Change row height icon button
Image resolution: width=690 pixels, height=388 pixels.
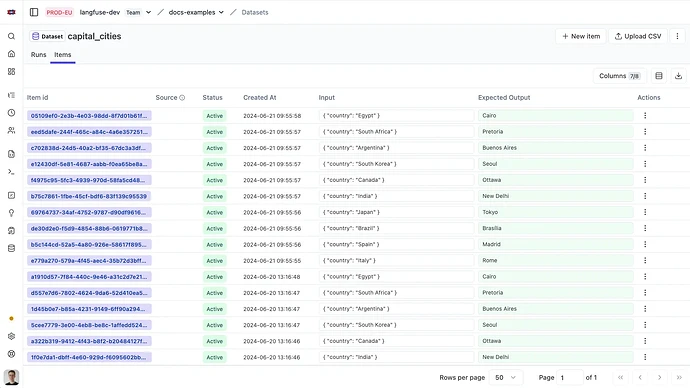click(659, 76)
